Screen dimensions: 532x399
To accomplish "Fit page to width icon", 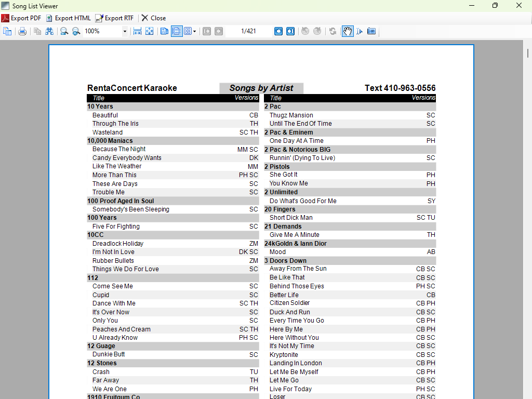I will click(137, 31).
